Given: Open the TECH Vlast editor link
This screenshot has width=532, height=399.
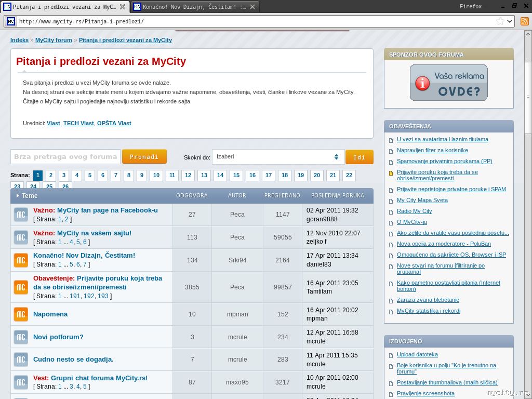Looking at the screenshot, I should 78,123.
